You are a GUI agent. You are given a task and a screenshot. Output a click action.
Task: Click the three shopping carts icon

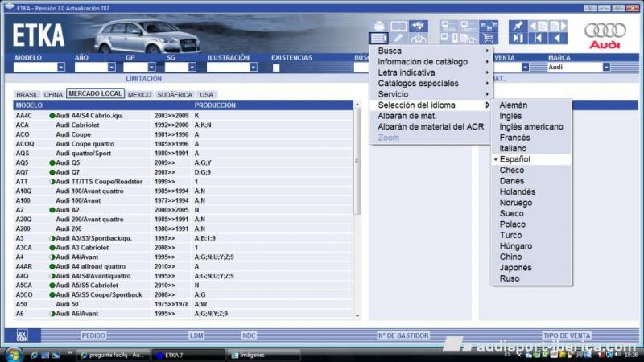click(489, 27)
